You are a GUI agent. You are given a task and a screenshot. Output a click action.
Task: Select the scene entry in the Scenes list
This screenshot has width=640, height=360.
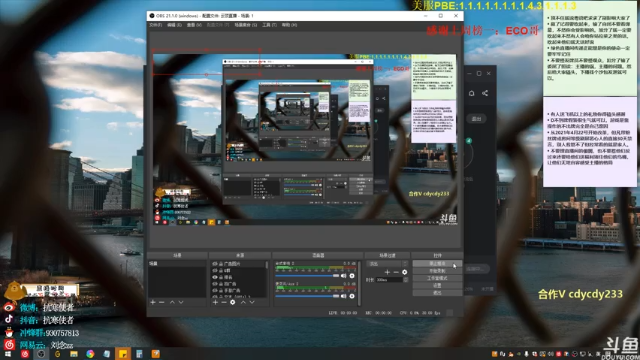click(x=177, y=264)
